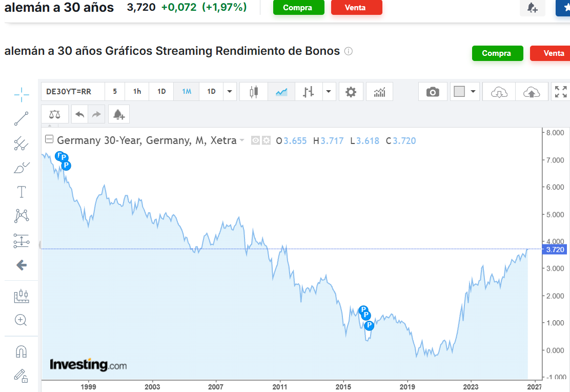Choose the area line chart style
This screenshot has width=570, height=392.
[x=281, y=92]
